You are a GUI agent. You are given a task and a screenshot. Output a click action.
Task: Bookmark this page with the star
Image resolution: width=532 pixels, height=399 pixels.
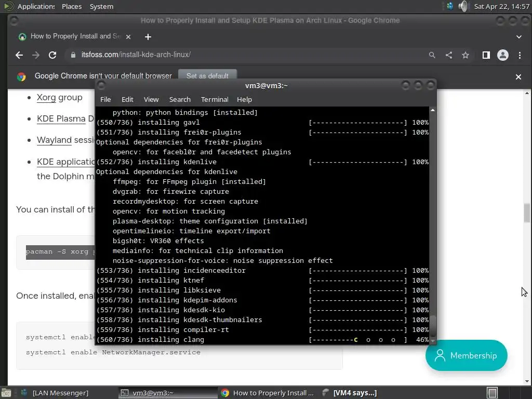coord(465,55)
